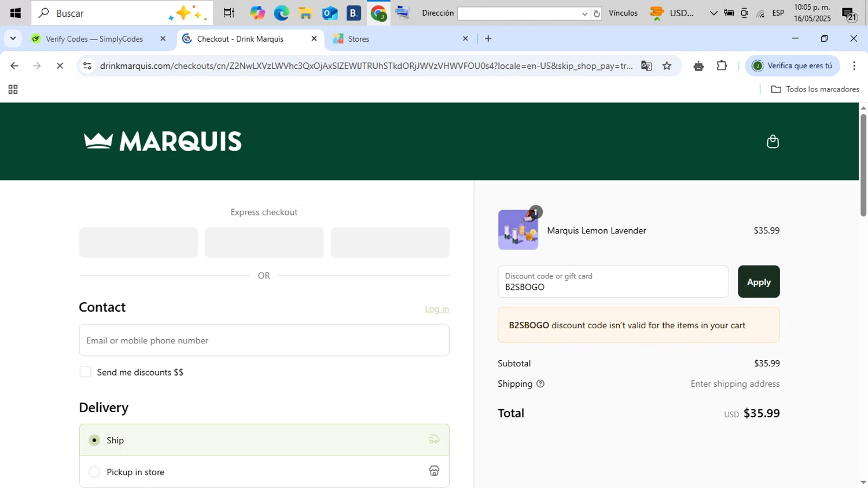Viewport: 868px width, 488px height.
Task: Launch Microsoft Edge from the taskbar
Action: click(281, 13)
